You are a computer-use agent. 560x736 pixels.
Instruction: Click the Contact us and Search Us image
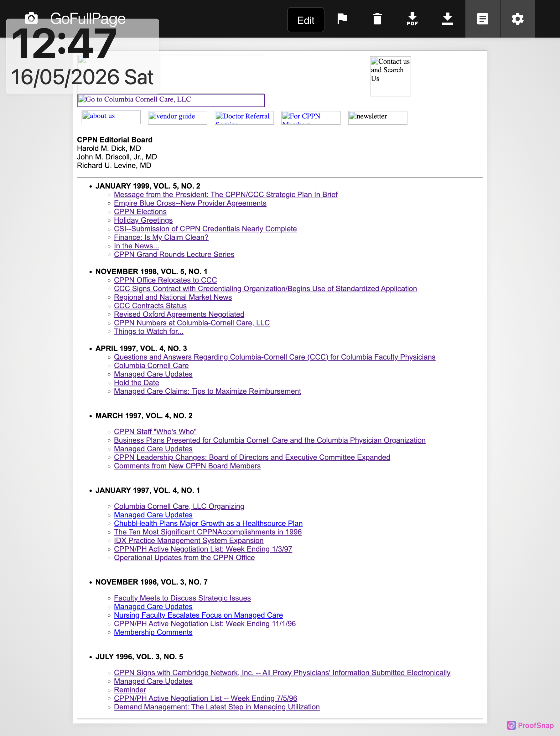coord(390,76)
